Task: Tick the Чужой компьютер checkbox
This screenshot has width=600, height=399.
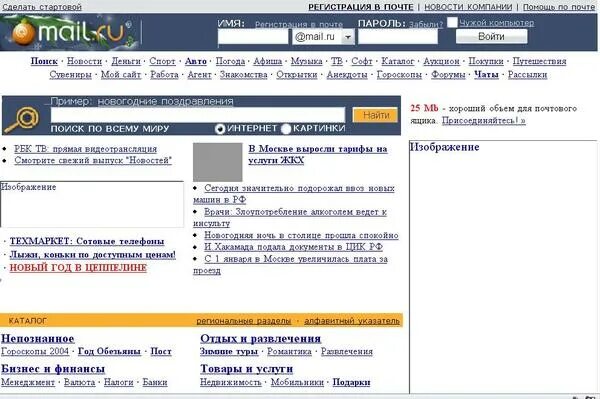Action: click(452, 23)
